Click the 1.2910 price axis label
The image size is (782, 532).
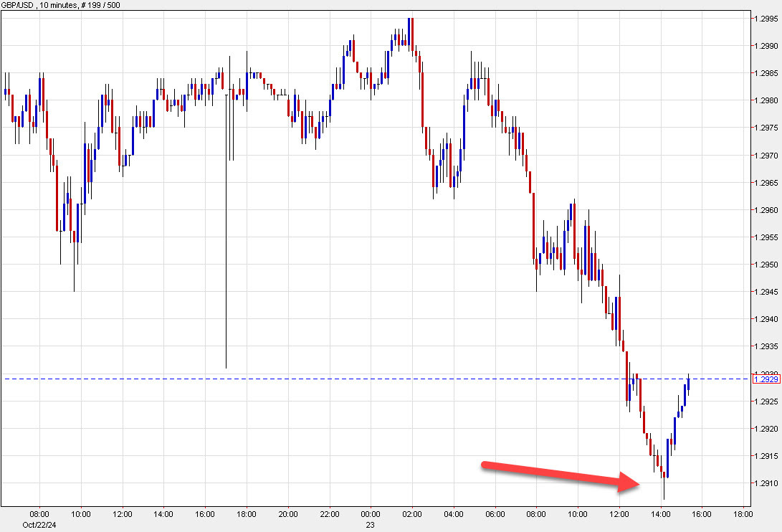766,483
